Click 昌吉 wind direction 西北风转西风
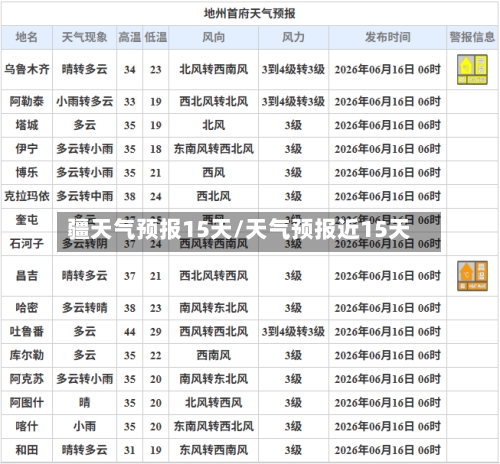 point(213,276)
